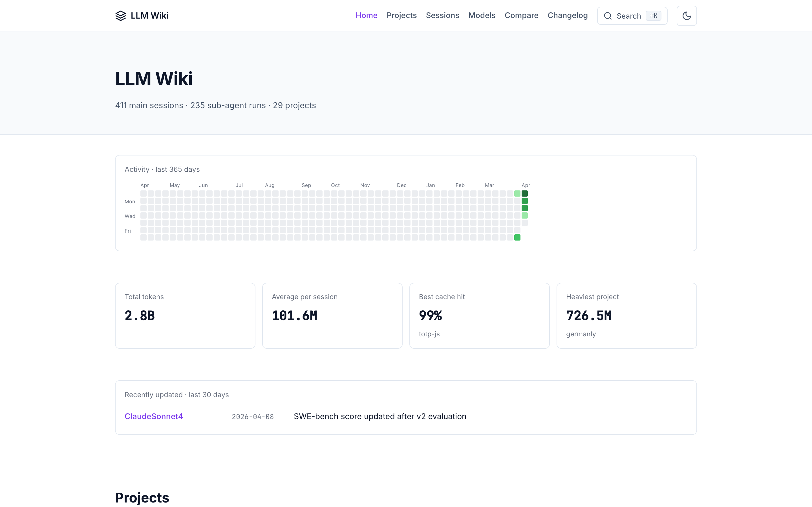Open the Compare page
This screenshot has width=812, height=507.
tap(521, 15)
